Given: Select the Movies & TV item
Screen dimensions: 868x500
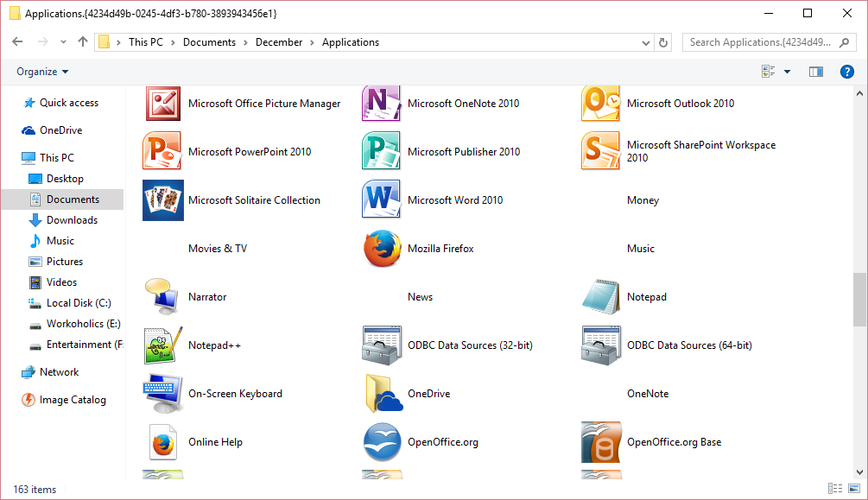Looking at the screenshot, I should pyautogui.click(x=218, y=249).
